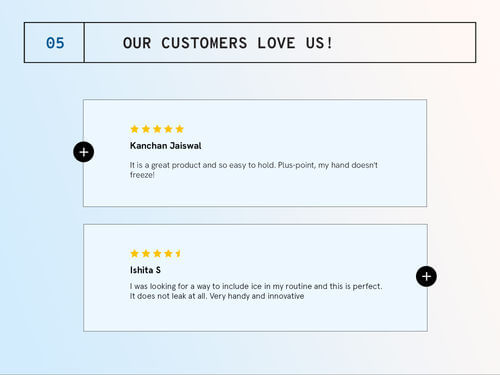The image size is (500, 375).
Task: Click the fifth star of Kanchan Jaiswal's rating
Action: pyautogui.click(x=180, y=129)
